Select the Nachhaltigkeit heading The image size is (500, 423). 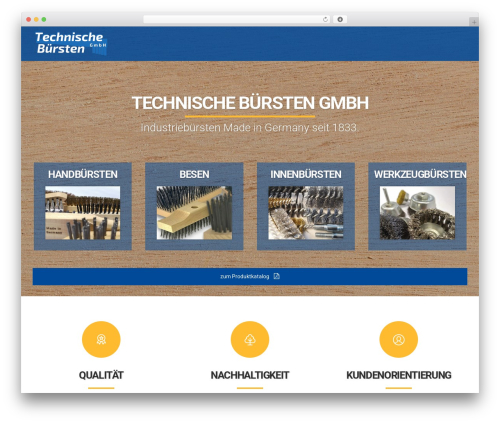pyautogui.click(x=250, y=375)
